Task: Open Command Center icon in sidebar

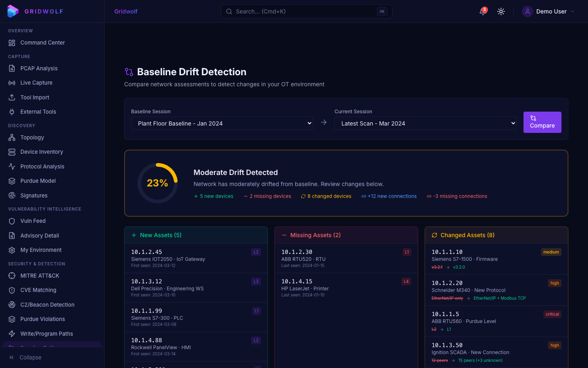Action: click(12, 43)
